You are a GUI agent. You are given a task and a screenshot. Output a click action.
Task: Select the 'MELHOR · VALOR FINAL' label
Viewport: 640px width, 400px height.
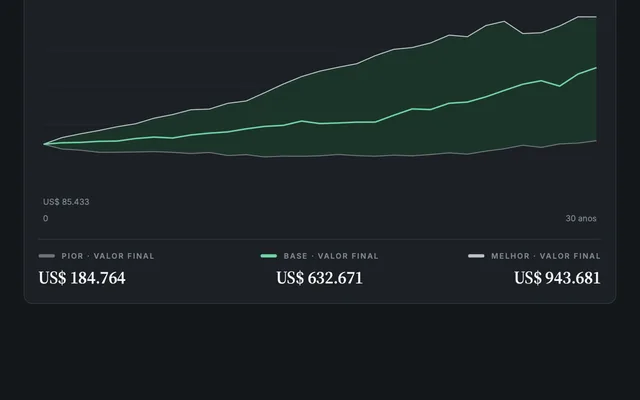pyautogui.click(x=546, y=256)
